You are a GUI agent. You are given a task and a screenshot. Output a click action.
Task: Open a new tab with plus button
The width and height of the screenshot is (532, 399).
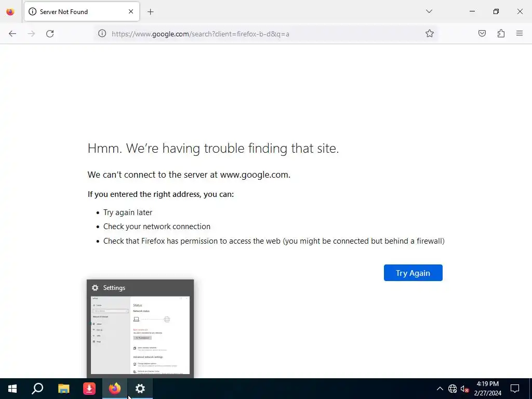pyautogui.click(x=150, y=12)
